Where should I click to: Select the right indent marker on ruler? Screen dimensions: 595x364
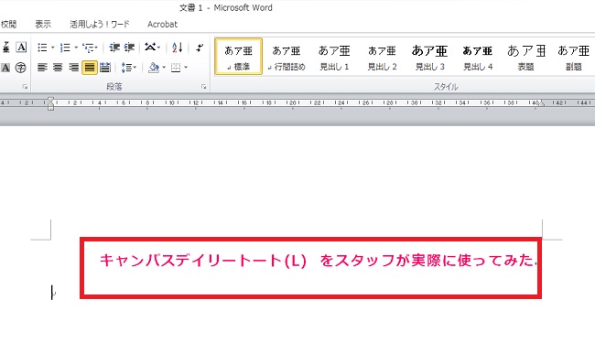(x=542, y=103)
